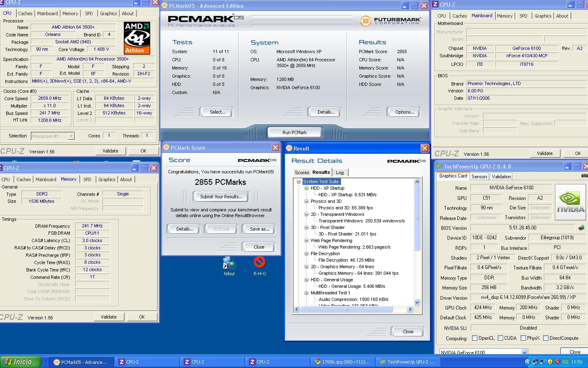Click Submit Your Results button
588x368 pixels.
pos(221,197)
